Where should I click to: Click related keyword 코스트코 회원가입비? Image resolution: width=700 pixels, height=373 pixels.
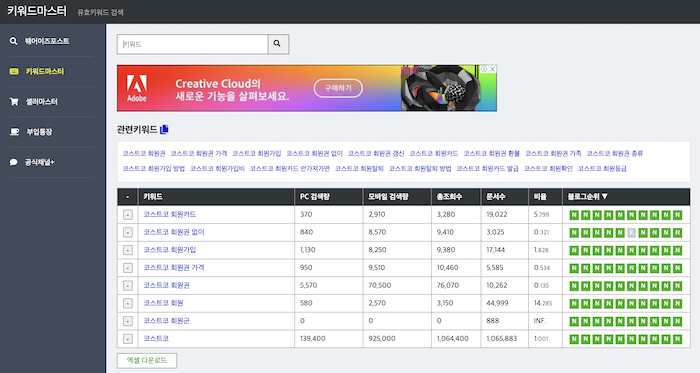[217, 169]
